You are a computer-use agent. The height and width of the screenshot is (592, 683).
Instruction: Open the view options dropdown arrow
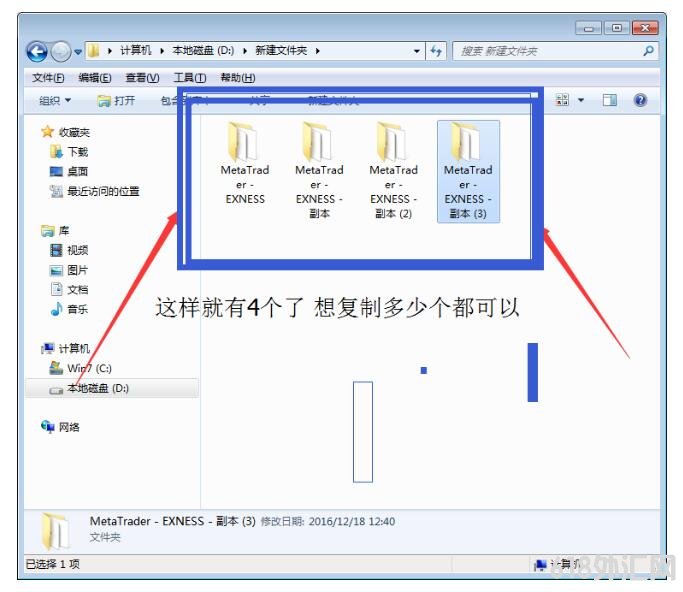[x=581, y=100]
